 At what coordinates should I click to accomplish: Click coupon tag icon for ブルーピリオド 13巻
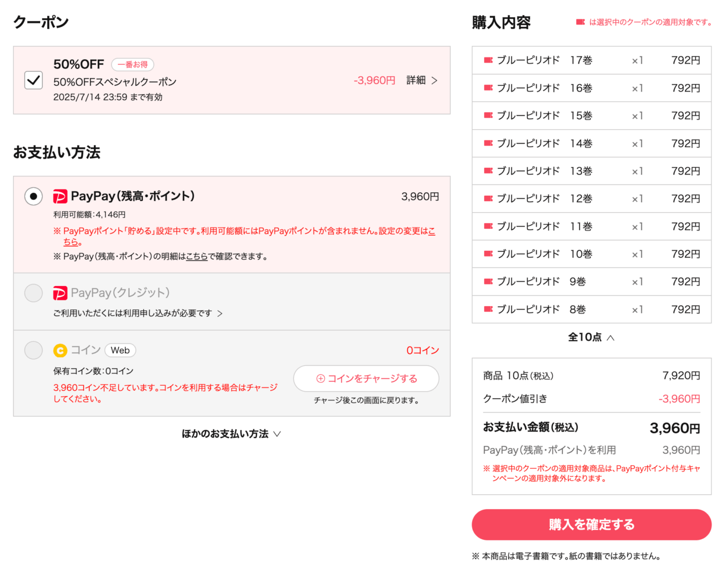(488, 171)
